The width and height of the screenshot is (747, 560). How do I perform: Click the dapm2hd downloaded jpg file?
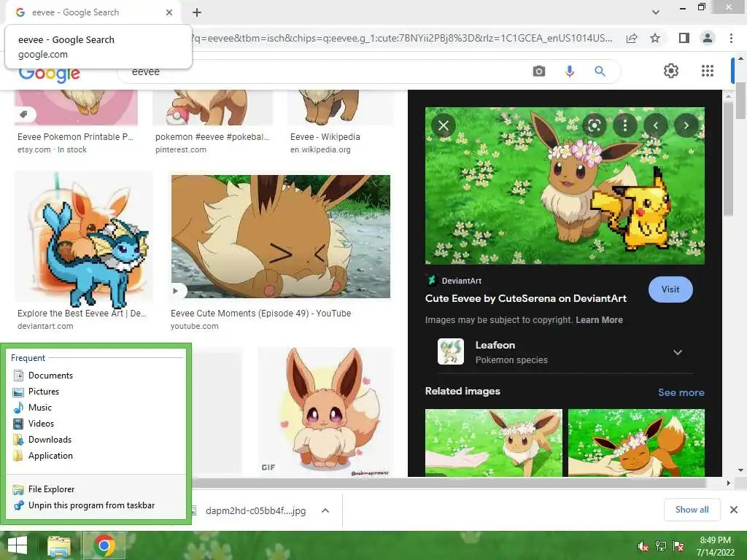coord(255,510)
